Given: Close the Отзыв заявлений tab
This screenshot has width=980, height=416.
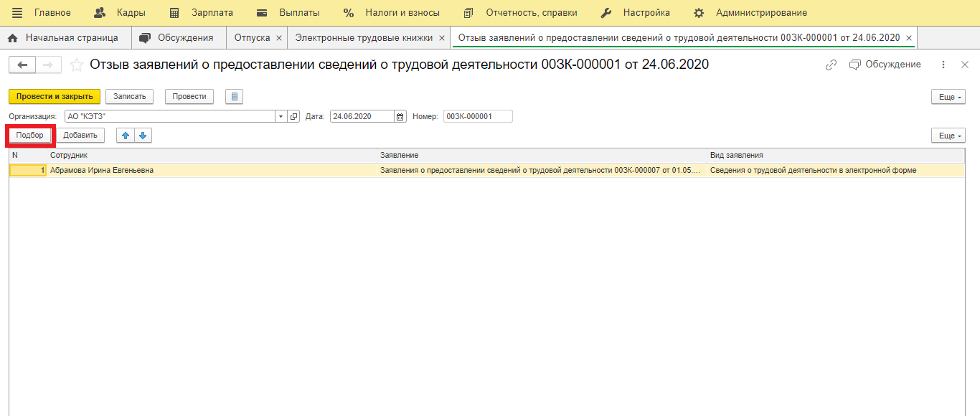Looking at the screenshot, I should pyautogui.click(x=909, y=38).
